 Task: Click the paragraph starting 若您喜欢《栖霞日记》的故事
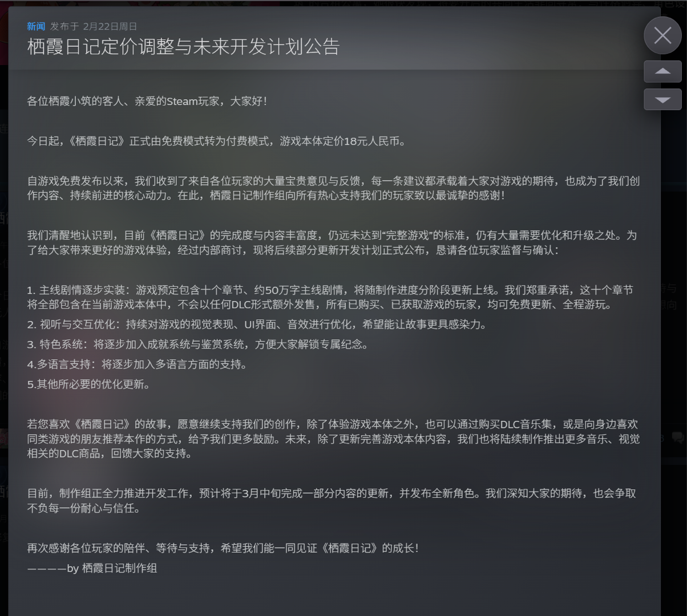[x=333, y=439]
